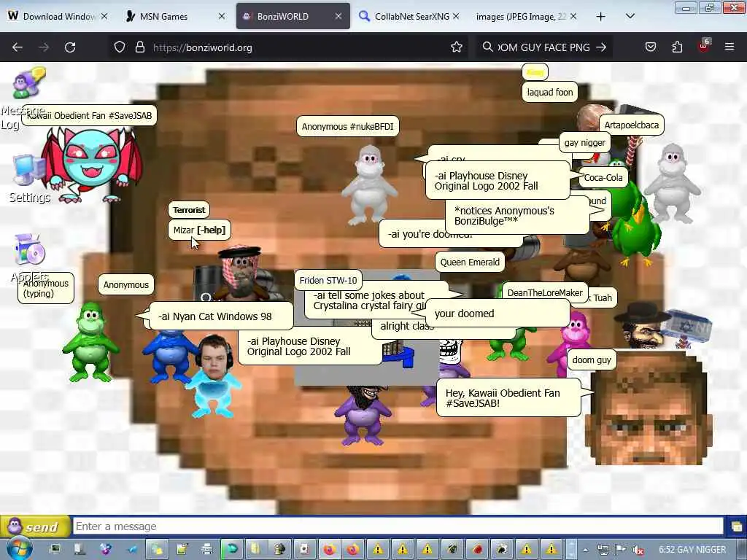The height and width of the screenshot is (560, 747).
Task: Click the send button
Action: [36, 526]
